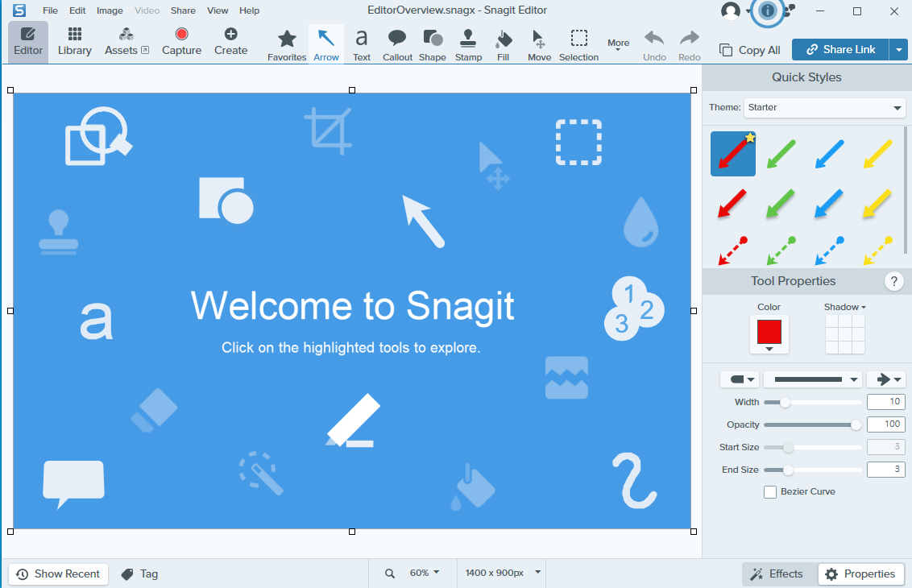Open the Assets page
Screen dimensions: 912x588
point(126,41)
